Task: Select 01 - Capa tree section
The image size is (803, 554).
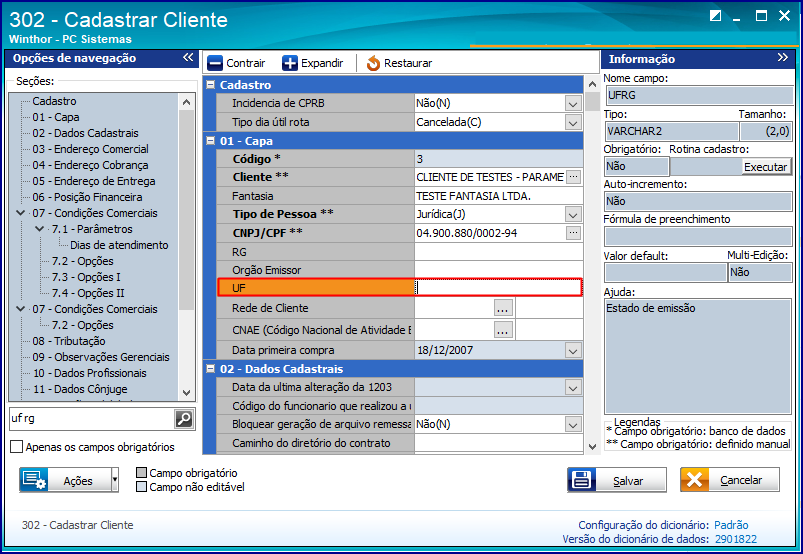Action: [56, 117]
